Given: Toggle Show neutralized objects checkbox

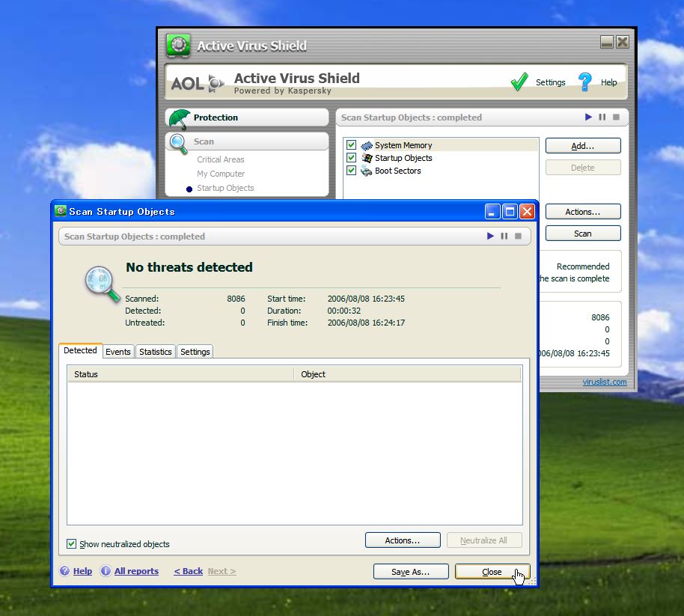Looking at the screenshot, I should 72,543.
